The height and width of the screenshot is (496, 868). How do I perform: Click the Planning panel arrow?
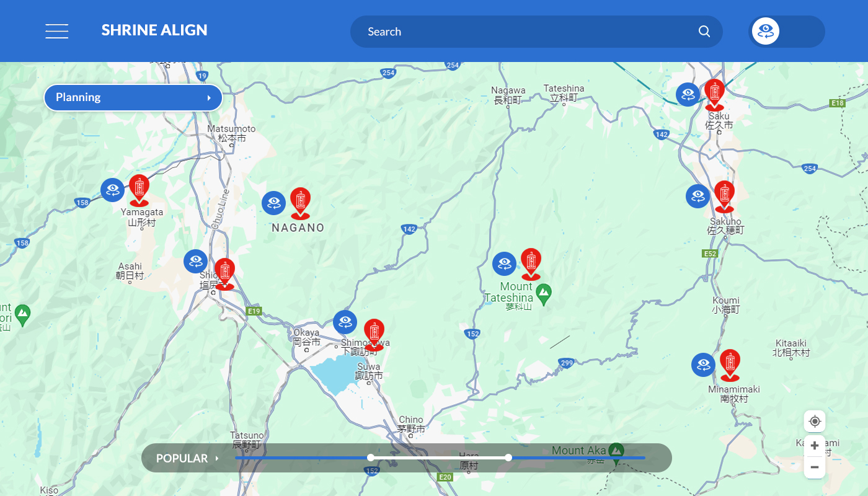coord(210,98)
